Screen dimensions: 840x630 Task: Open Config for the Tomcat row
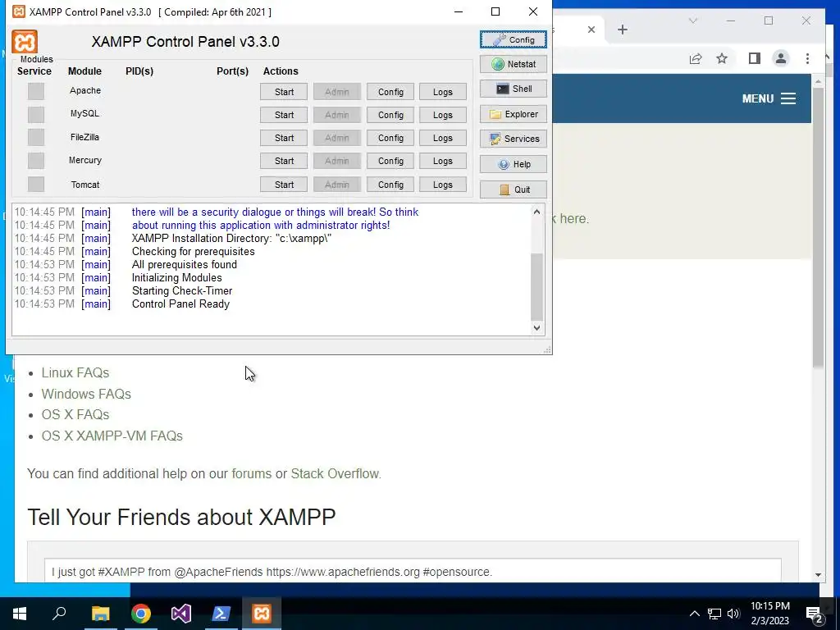click(390, 185)
